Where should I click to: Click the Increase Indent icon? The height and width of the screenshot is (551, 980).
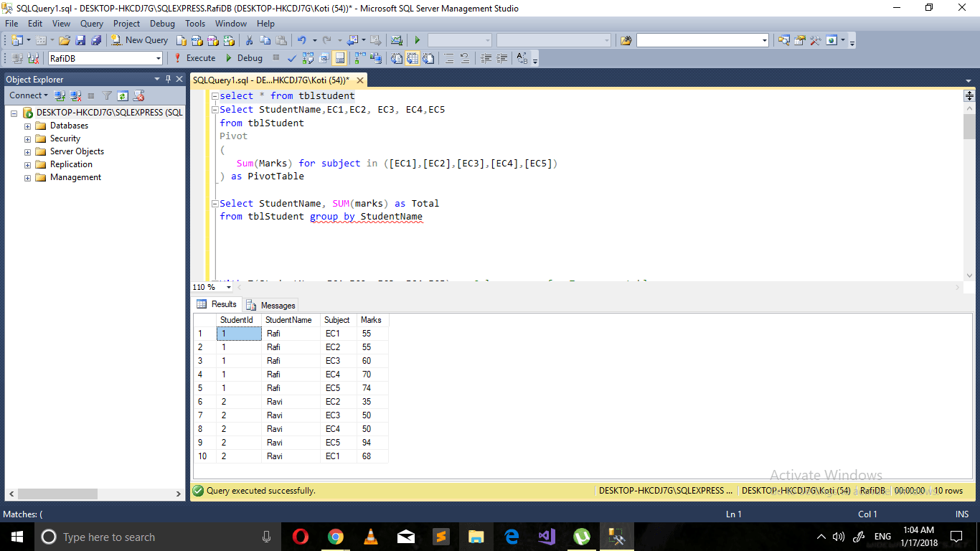click(x=501, y=58)
